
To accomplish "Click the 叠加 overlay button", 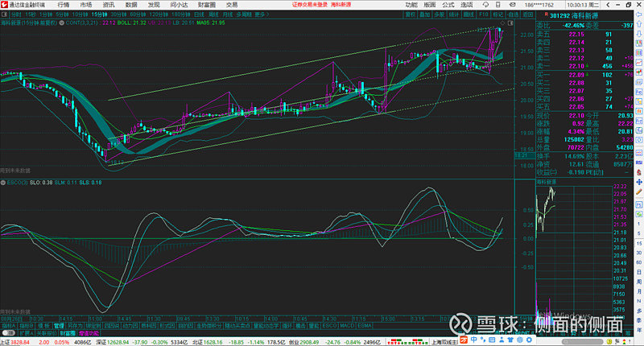I will 424,14.
